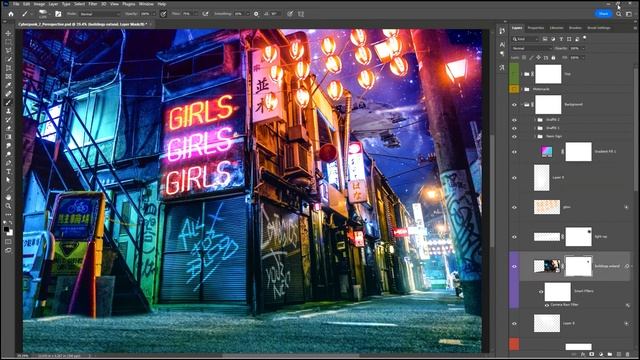Screen dimensions: 640x360
Task: Open symmetry paint options icon
Action: click(301, 14)
